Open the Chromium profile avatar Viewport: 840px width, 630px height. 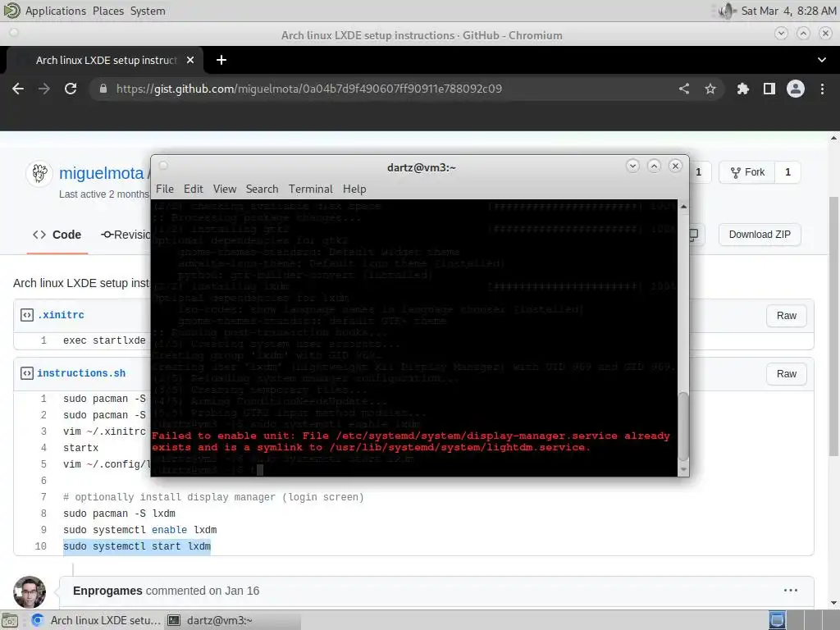[796, 89]
